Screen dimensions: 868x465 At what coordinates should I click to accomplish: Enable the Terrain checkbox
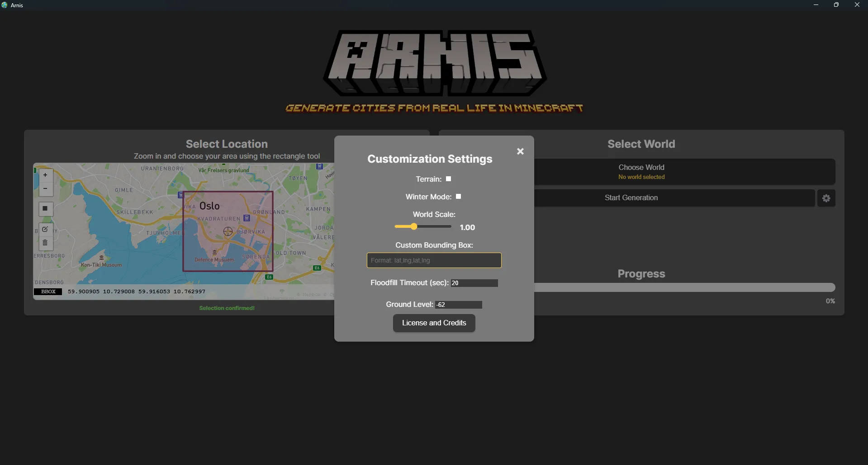(x=448, y=179)
